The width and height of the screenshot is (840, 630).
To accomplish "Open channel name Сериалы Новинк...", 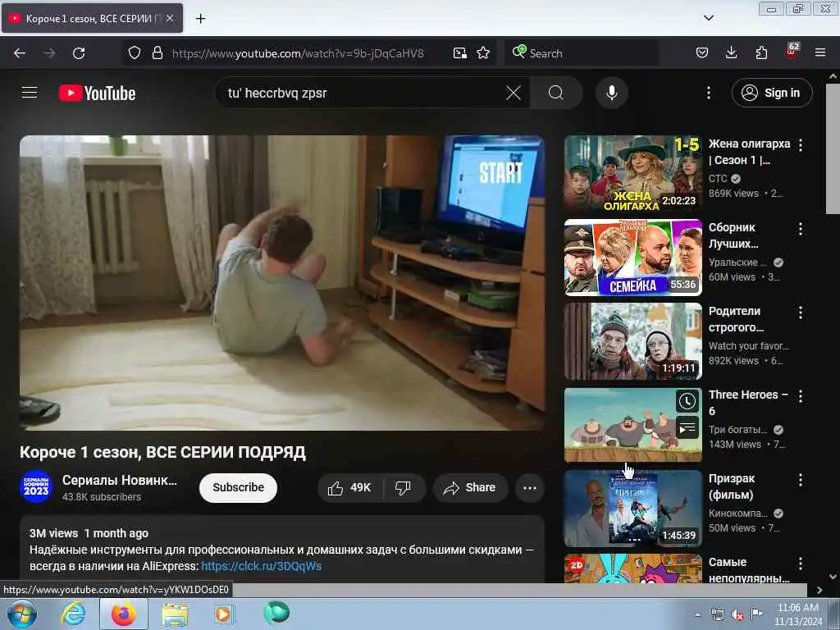I will 120,480.
